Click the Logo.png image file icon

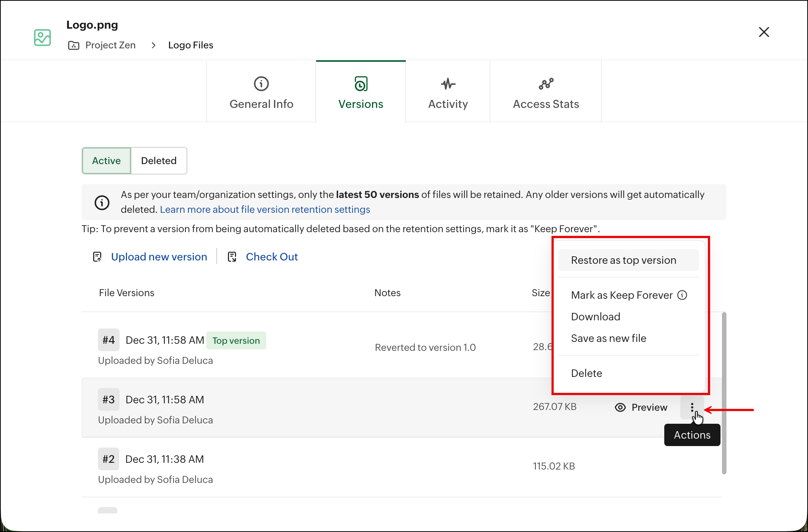pos(42,38)
